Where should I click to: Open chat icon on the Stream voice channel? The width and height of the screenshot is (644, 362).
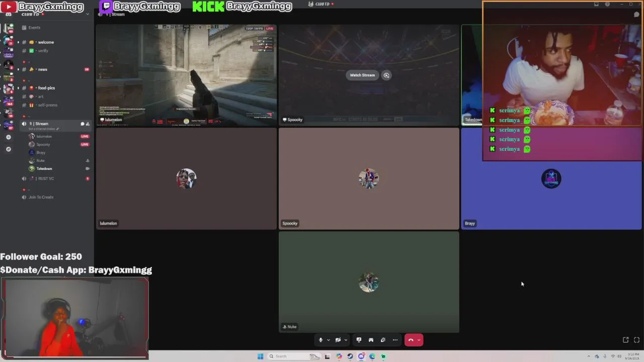pyautogui.click(x=83, y=124)
